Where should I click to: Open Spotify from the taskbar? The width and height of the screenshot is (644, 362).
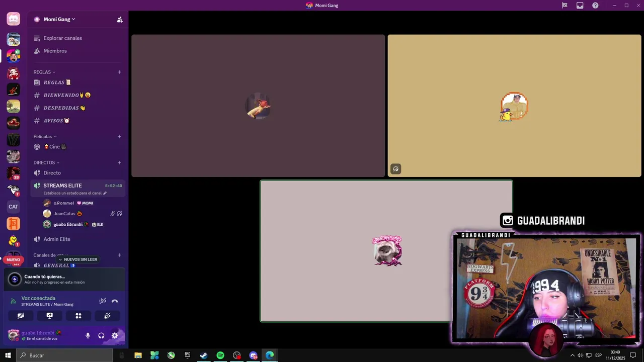(x=220, y=355)
